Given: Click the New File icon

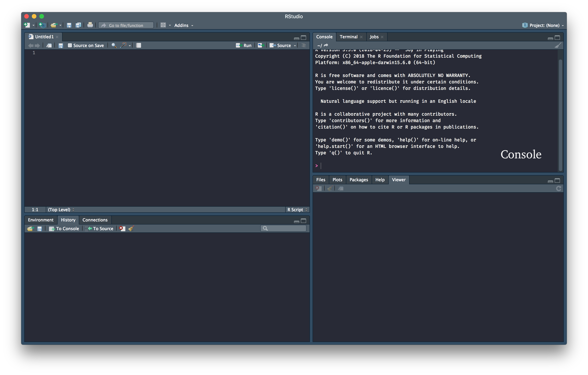Looking at the screenshot, I should (x=27, y=25).
